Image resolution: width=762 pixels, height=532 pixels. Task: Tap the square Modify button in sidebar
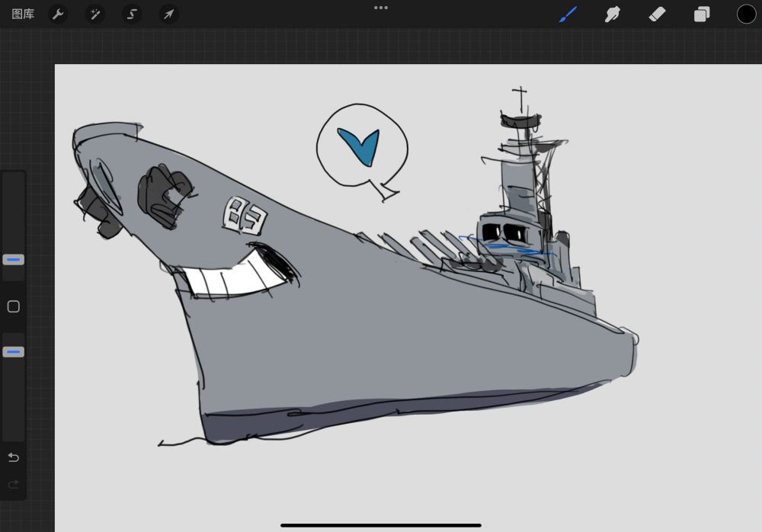pyautogui.click(x=13, y=306)
